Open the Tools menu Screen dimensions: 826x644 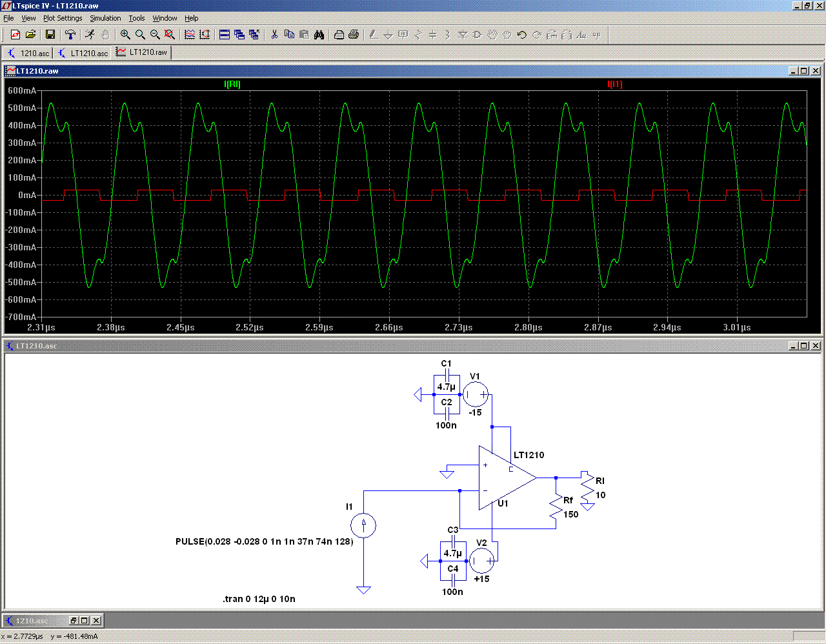click(136, 18)
